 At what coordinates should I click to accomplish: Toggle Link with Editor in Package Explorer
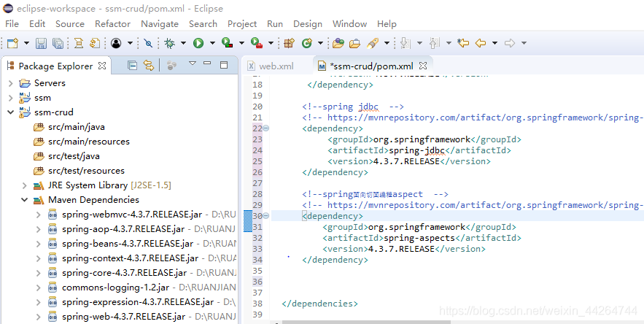[148, 65]
